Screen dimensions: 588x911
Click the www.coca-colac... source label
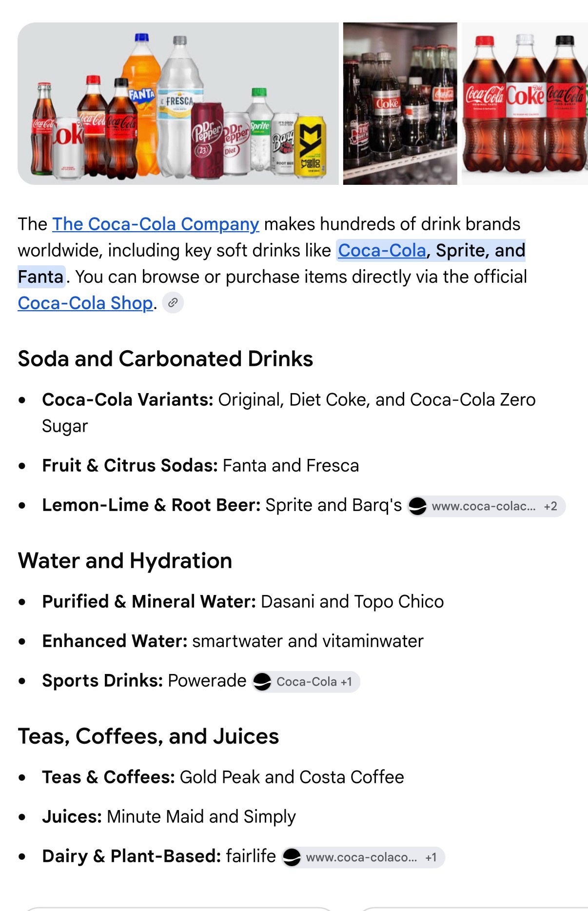coord(484,506)
